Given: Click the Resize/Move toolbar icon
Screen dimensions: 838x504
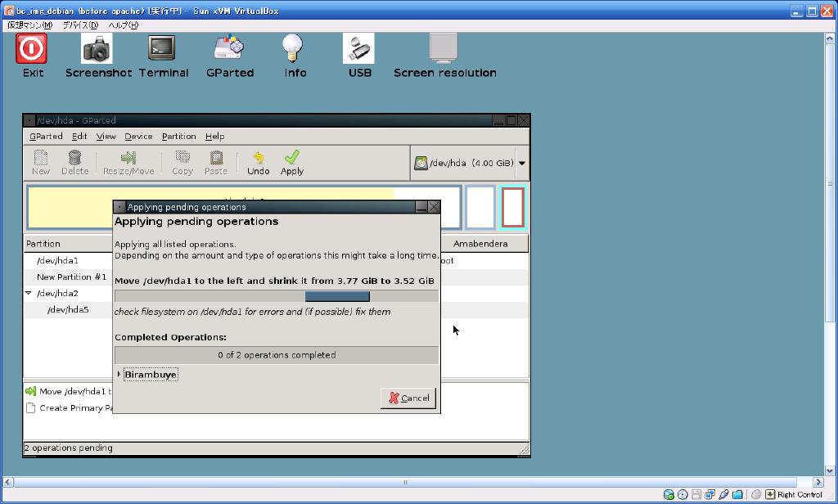Looking at the screenshot, I should click(x=128, y=163).
